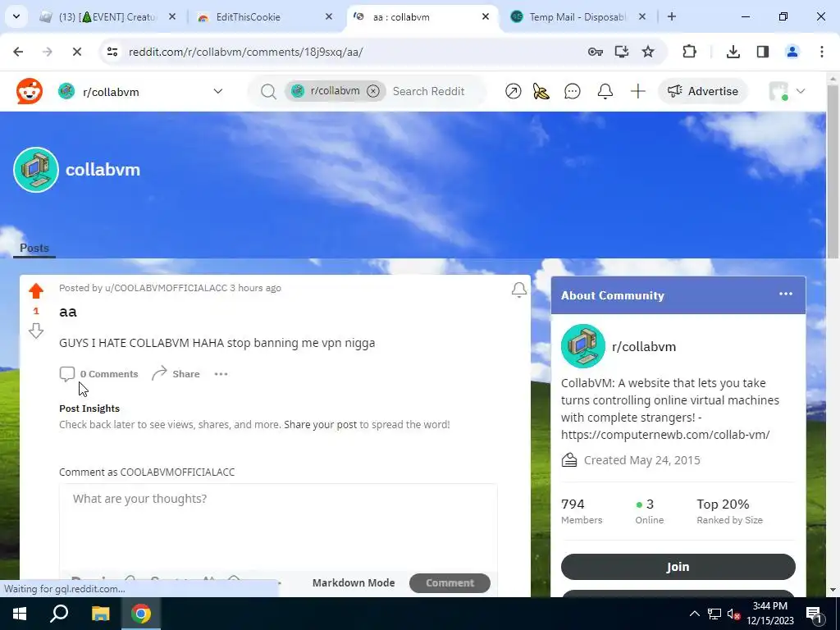Open Chrome three-dot menu
The image size is (840, 630).
[x=822, y=52]
